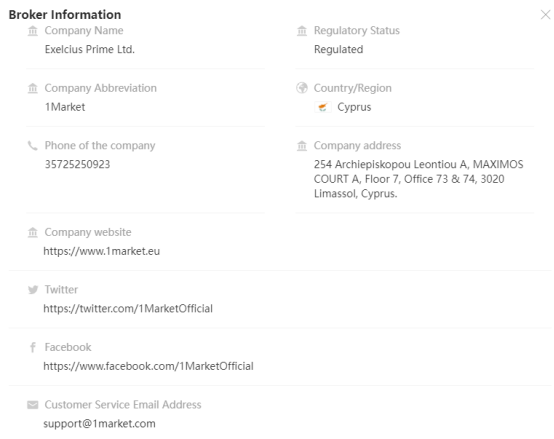Open the 1MarketOfficial Facebook page link
Image resolution: width=554 pixels, height=439 pixels.
pos(148,366)
